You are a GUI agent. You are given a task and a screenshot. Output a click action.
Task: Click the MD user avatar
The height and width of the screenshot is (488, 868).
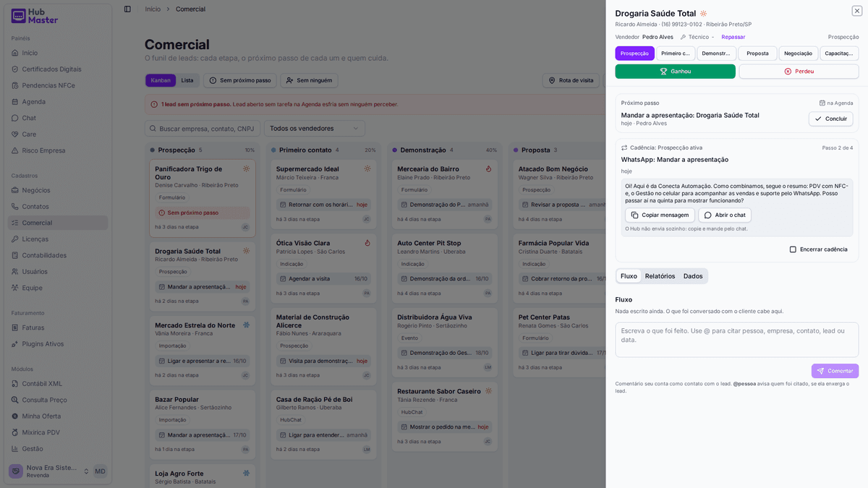tap(100, 471)
